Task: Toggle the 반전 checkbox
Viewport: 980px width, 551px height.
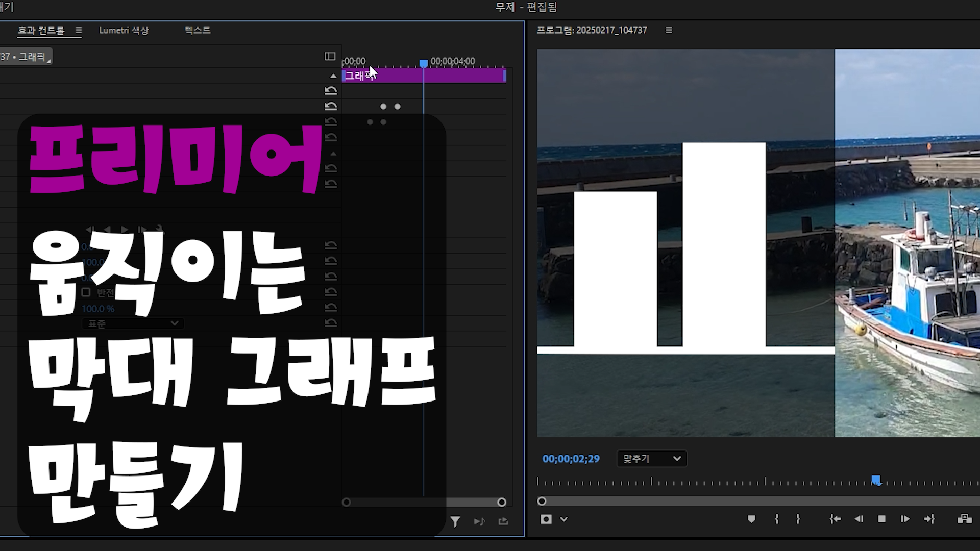Action: (86, 292)
